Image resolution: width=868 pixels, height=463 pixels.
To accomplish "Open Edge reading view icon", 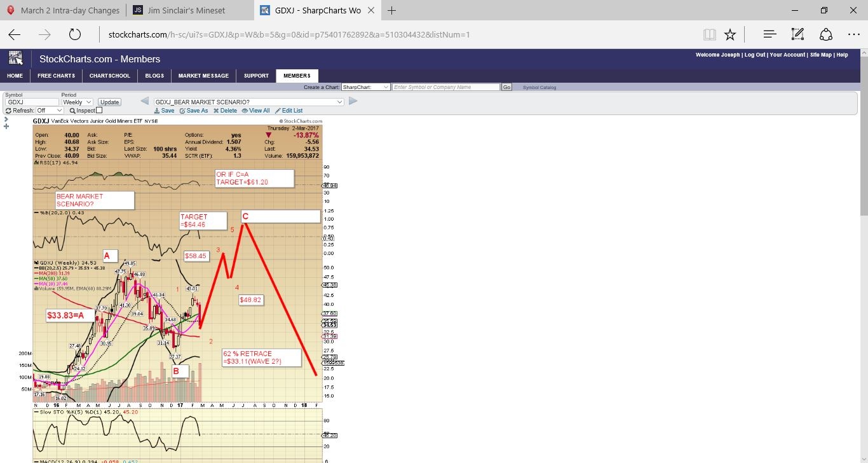I will (x=709, y=34).
